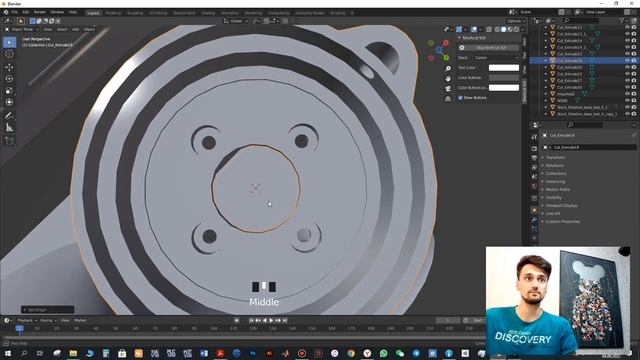Screen dimensions: 640x360
Task: Open the File menu
Action: tap(15, 13)
